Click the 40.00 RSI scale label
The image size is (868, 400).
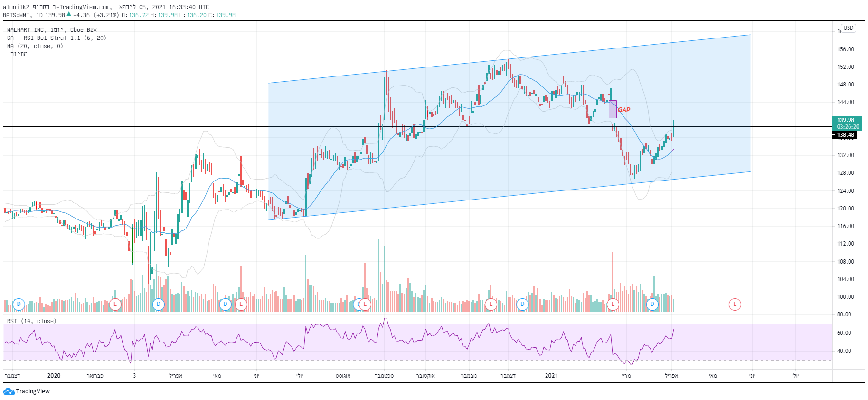[x=844, y=351]
